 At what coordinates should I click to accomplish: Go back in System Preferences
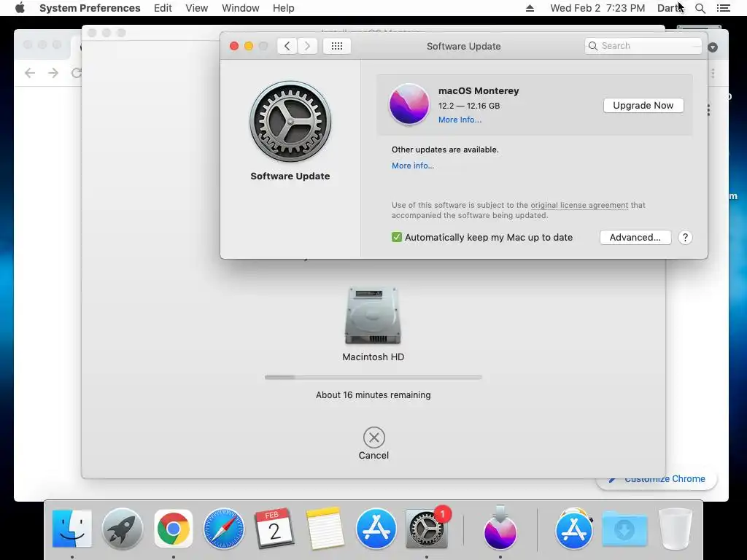pos(287,46)
